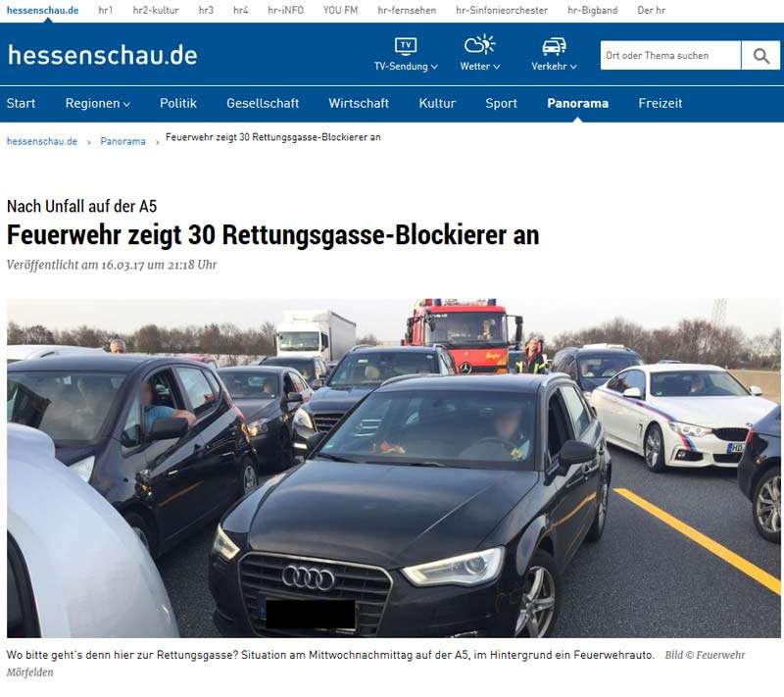Expand the Regionen menu chevron

click(126, 105)
